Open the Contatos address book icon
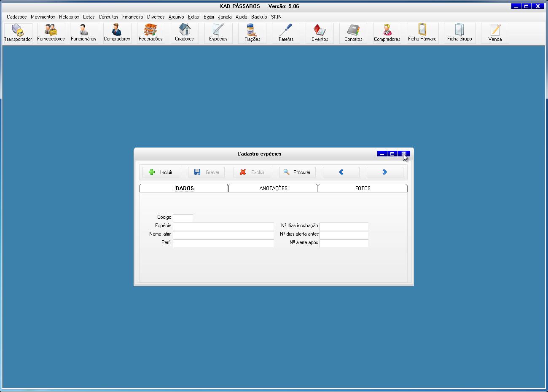 [x=353, y=33]
